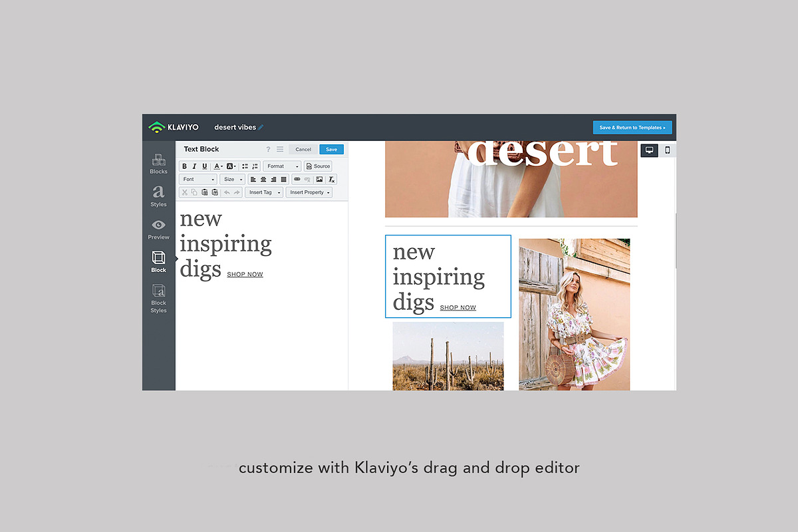
Task: Insert a numbered list
Action: pos(255,166)
